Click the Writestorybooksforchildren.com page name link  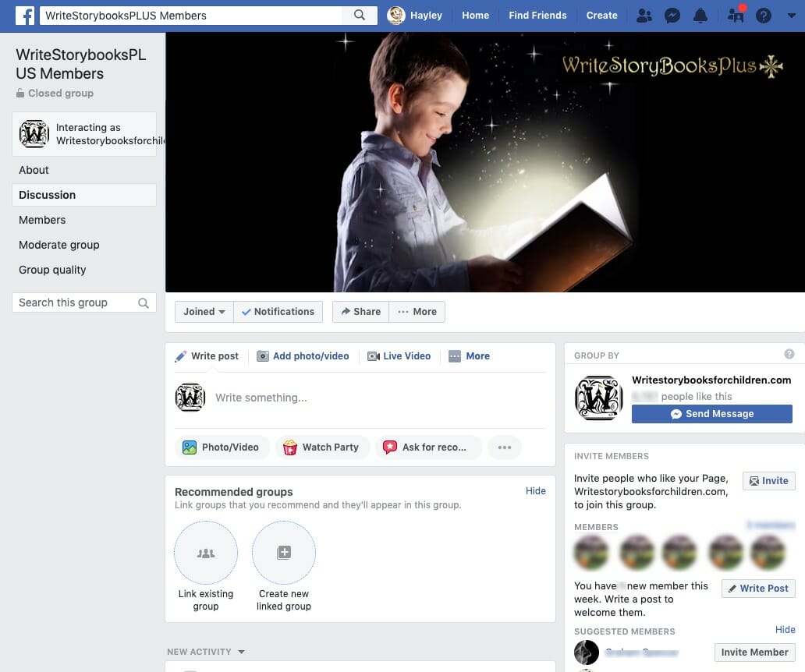(711, 380)
